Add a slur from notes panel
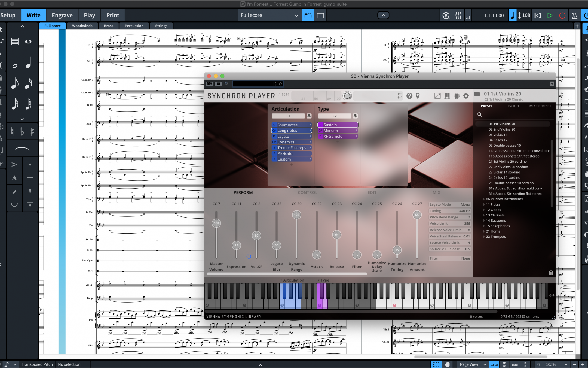The width and height of the screenshot is (588, 368). coord(22,149)
